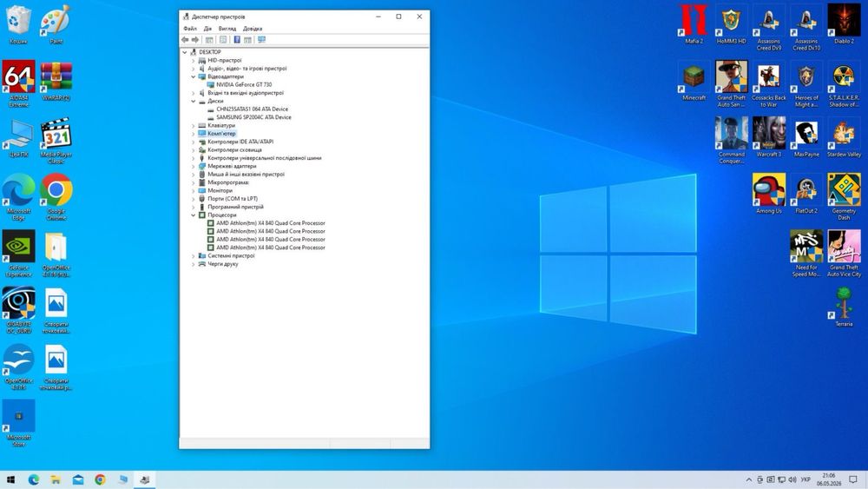Open the Geometry Dash shortcut
Image resolution: width=868 pixels, height=489 pixels.
click(x=845, y=197)
